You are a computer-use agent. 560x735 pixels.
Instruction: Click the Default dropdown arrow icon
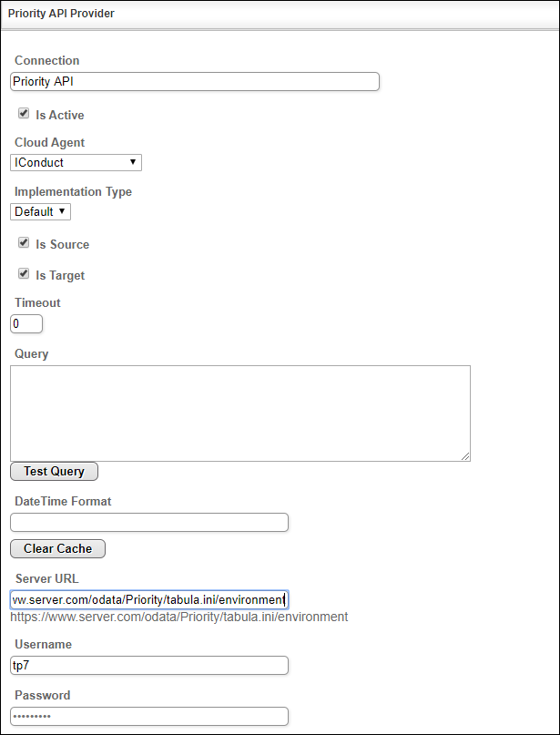click(62, 211)
